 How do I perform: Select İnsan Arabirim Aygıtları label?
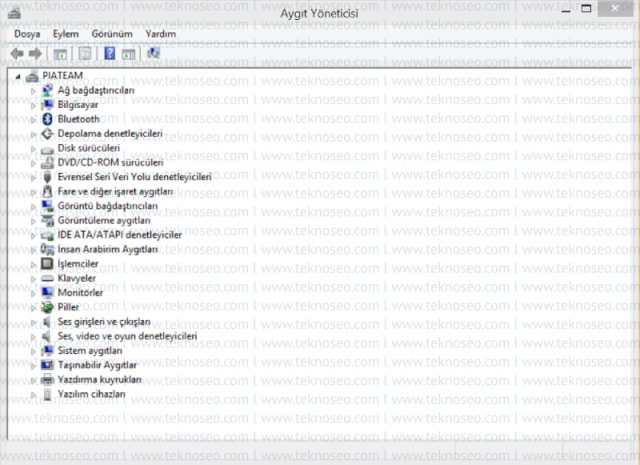pos(107,249)
